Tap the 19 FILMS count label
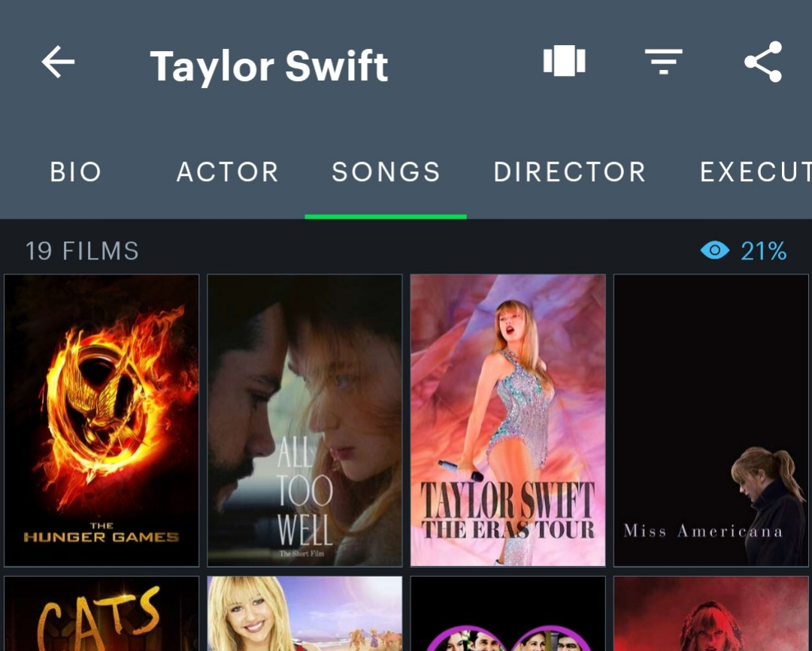812x651 pixels. click(83, 251)
